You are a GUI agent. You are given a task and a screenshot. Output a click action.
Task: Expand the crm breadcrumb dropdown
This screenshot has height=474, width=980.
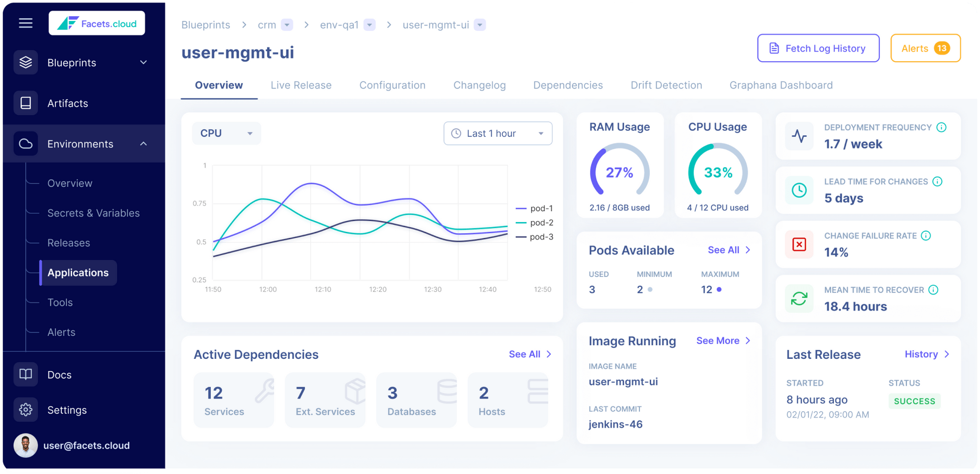[288, 25]
